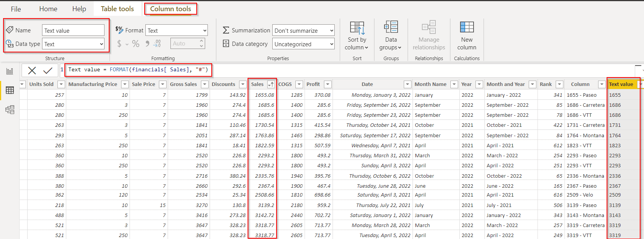Open the File menu
Viewport: 644px width, 239px height.
tap(16, 9)
